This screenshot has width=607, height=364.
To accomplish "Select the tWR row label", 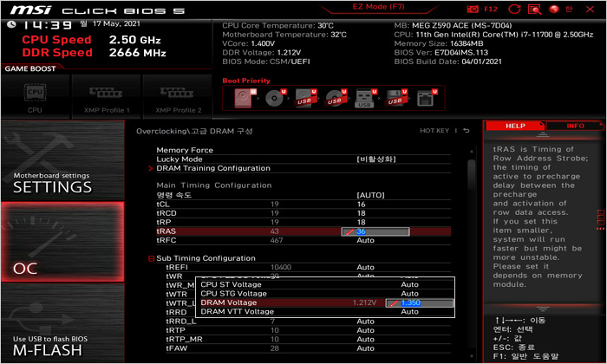I will click(173, 276).
